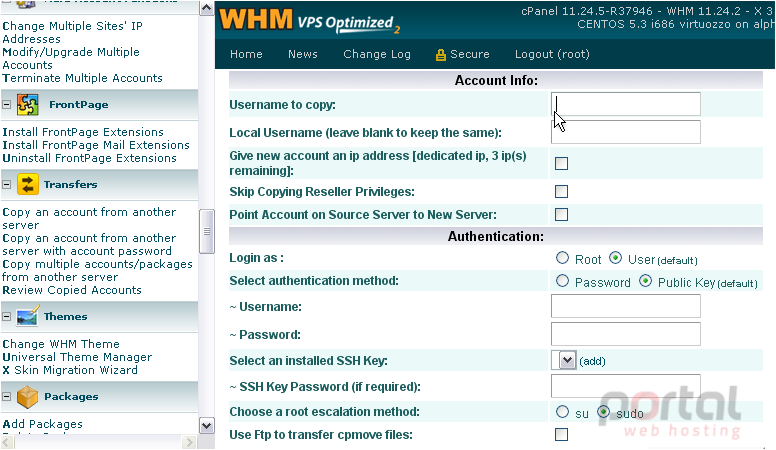Click the Authentication section header

pos(496,236)
